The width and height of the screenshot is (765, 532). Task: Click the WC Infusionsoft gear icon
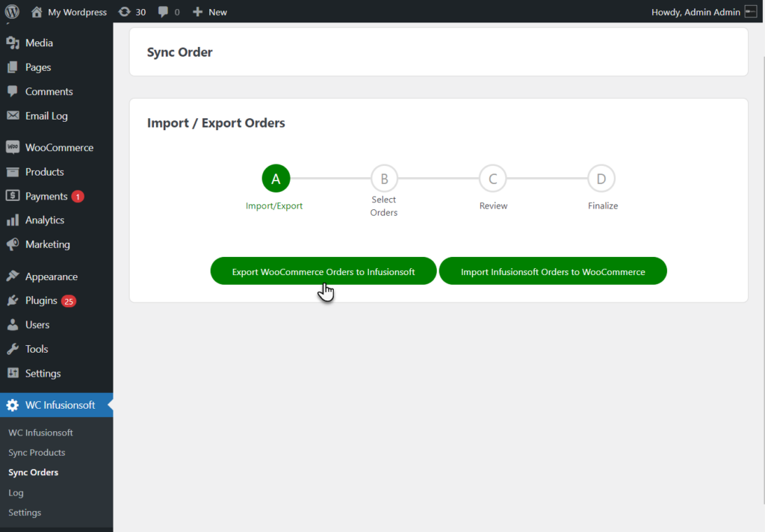[12, 405]
